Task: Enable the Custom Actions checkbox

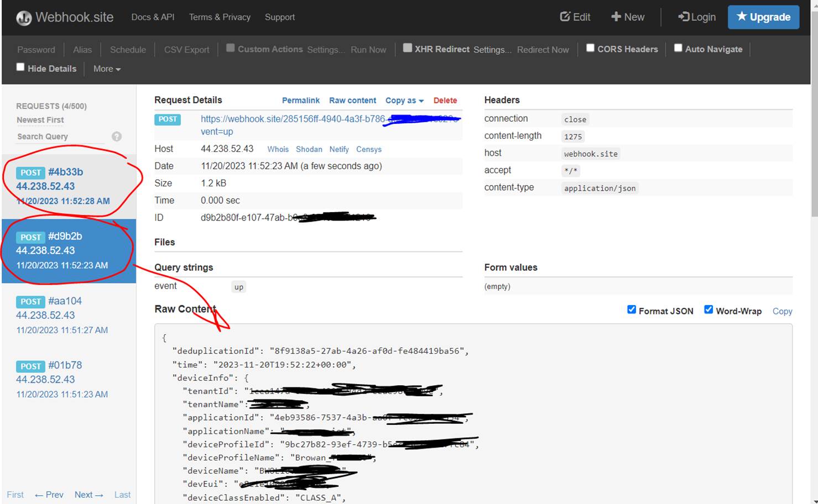Action: click(231, 48)
